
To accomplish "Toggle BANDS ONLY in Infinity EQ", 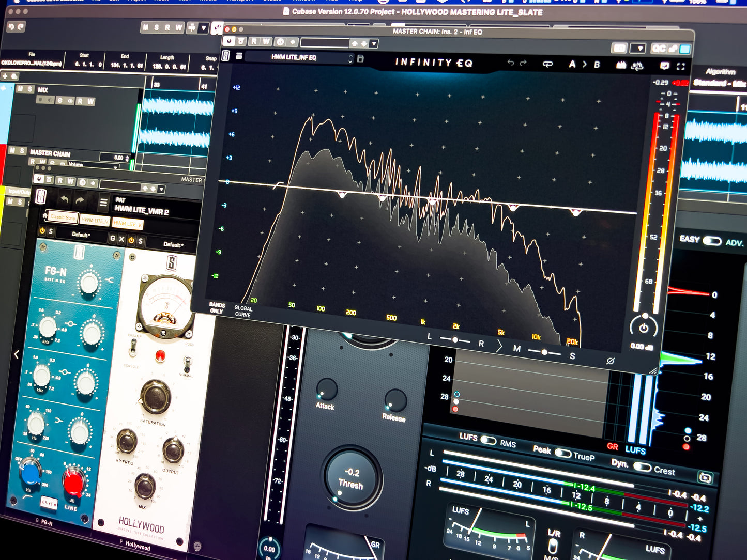I will coord(217,308).
